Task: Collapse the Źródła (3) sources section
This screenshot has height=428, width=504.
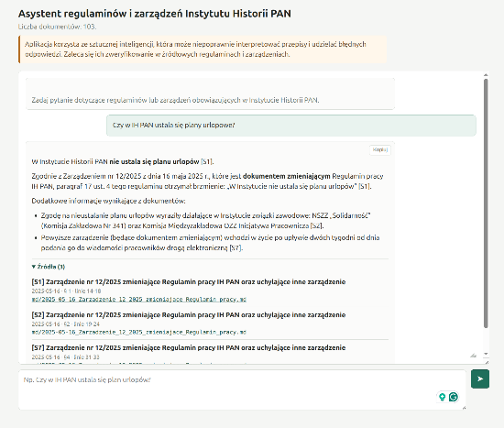Action: click(x=49, y=267)
